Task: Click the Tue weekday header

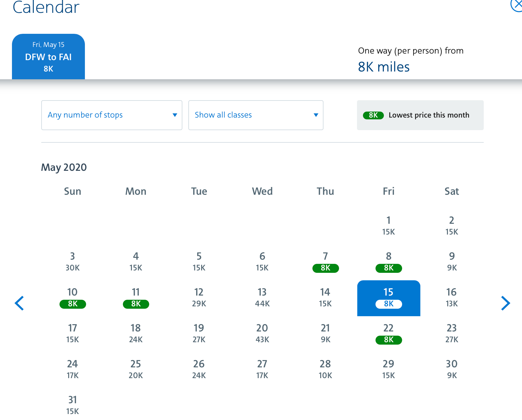Action: point(199,191)
